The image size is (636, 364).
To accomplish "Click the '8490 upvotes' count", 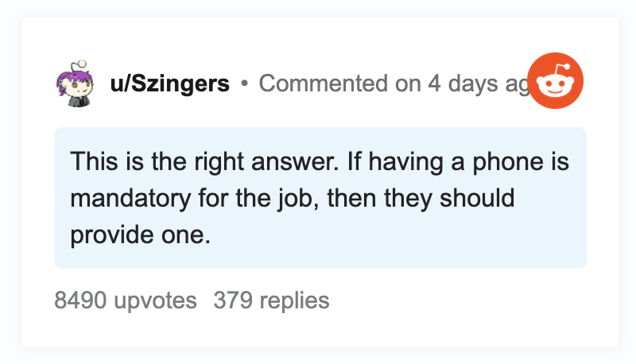I will coord(126,300).
